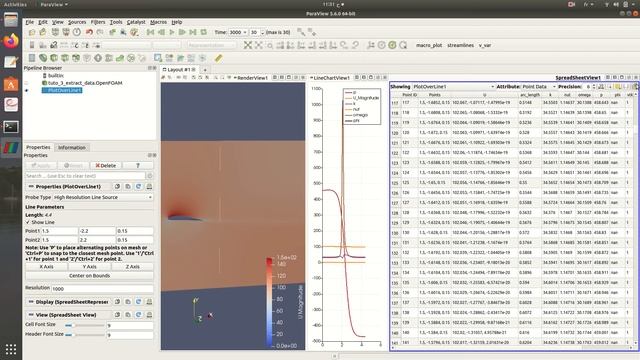The height and width of the screenshot is (360, 640).
Task: Click the green Rotate counterclockwise camera icon
Action: click(x=392, y=45)
